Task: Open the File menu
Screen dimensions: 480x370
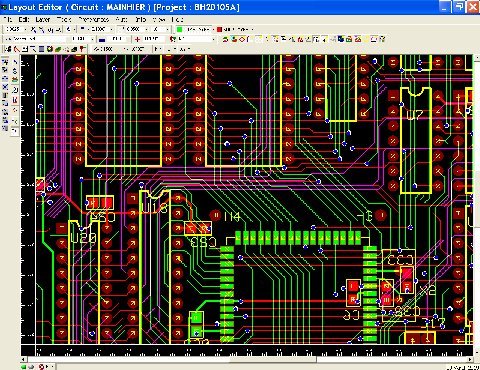Action: (x=8, y=19)
